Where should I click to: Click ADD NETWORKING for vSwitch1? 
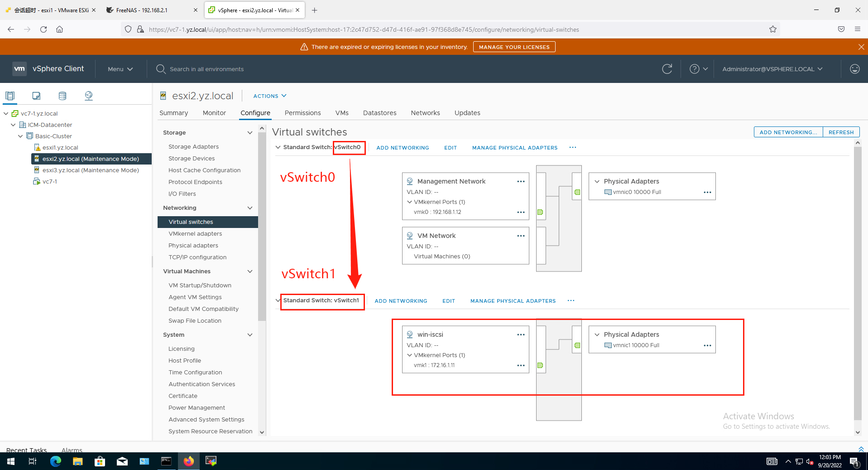(400, 300)
